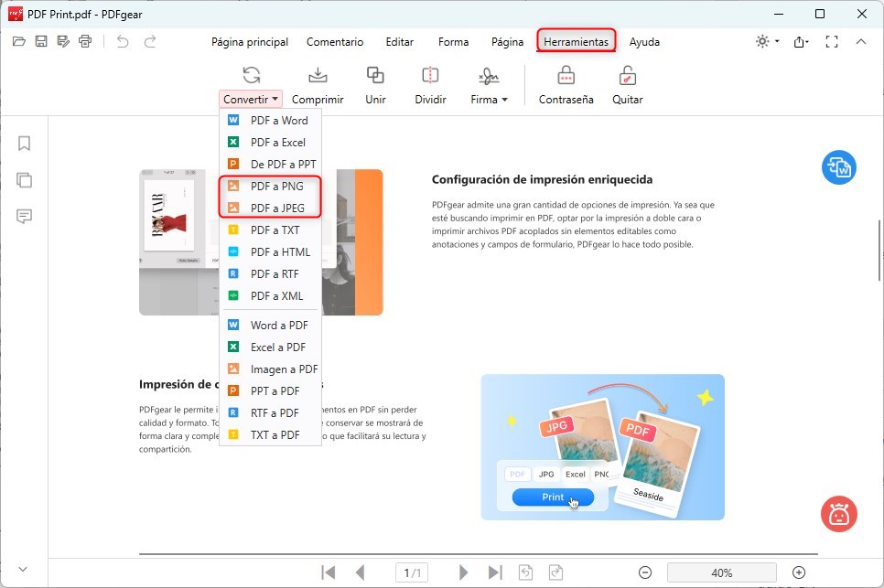Click the share export icon

(x=801, y=42)
